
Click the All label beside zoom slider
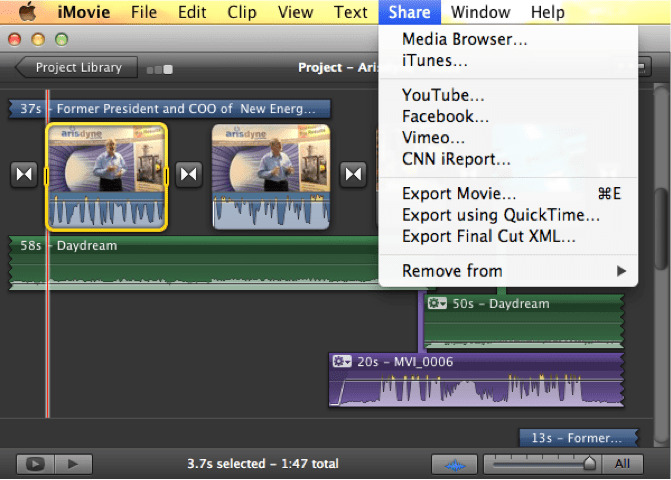[x=622, y=464]
